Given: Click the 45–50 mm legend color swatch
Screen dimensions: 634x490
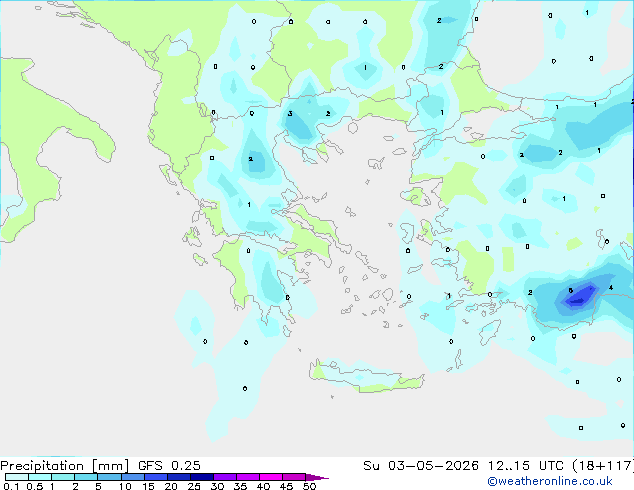Looking at the screenshot, I should point(294,477).
